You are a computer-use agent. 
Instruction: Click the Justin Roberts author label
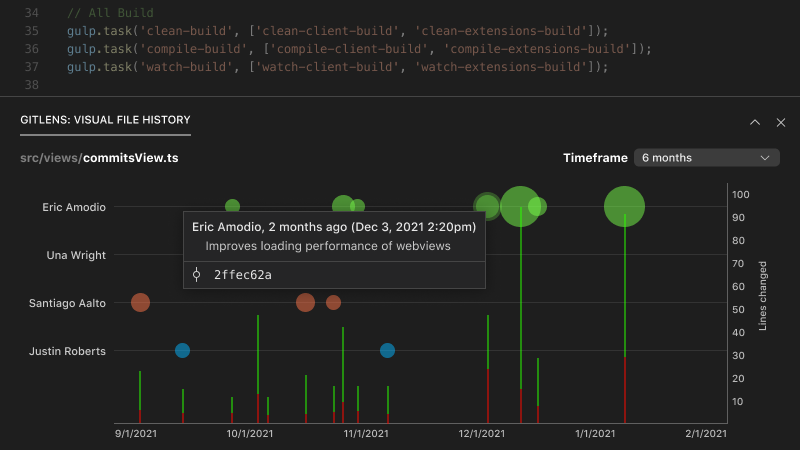[67, 351]
